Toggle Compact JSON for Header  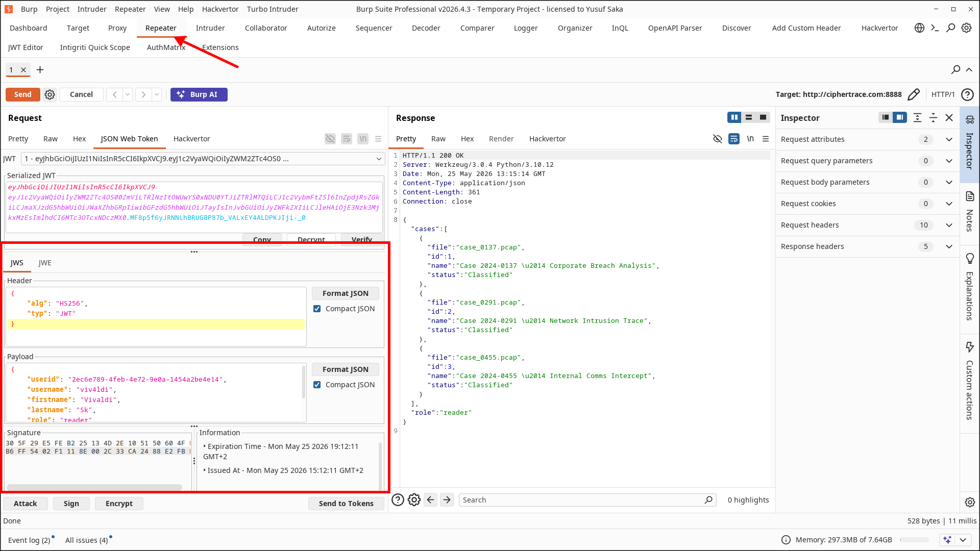coord(317,309)
